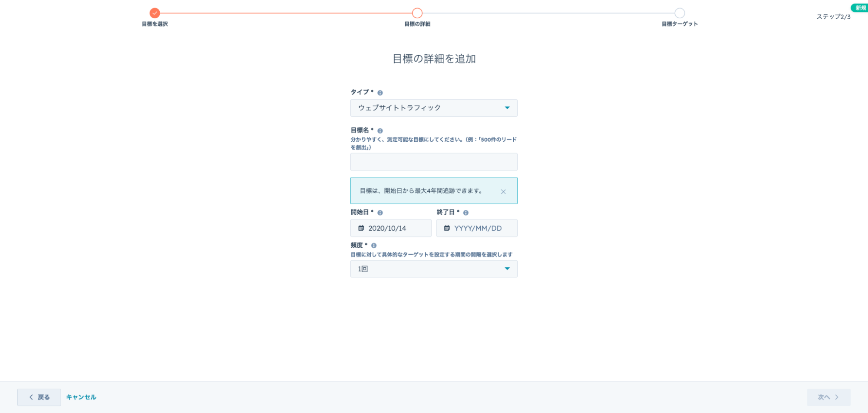Select the 目標の詳細 step circle
Viewport: 868px width, 413px height.
click(417, 13)
